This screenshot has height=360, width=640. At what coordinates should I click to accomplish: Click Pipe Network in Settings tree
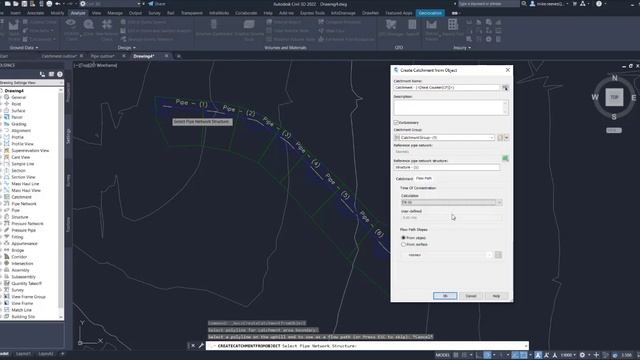coord(24,204)
